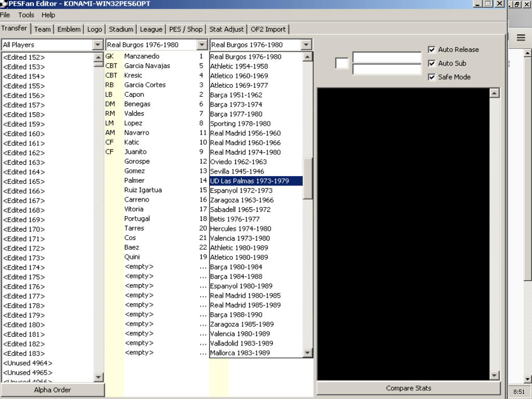Viewport: 532px width, 399px height.
Task: Click the black panel scroll down arrow
Action: pyautogui.click(x=495, y=375)
